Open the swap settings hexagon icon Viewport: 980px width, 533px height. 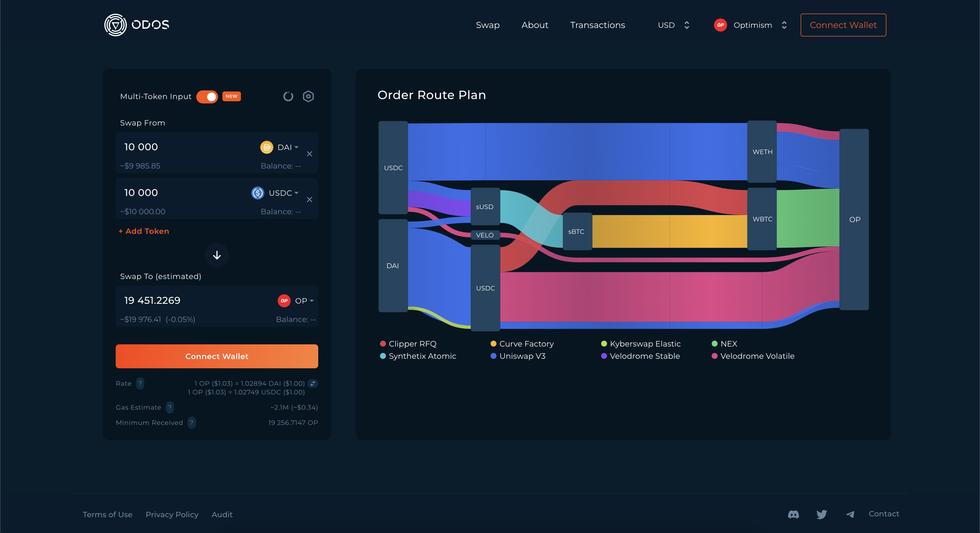point(308,96)
